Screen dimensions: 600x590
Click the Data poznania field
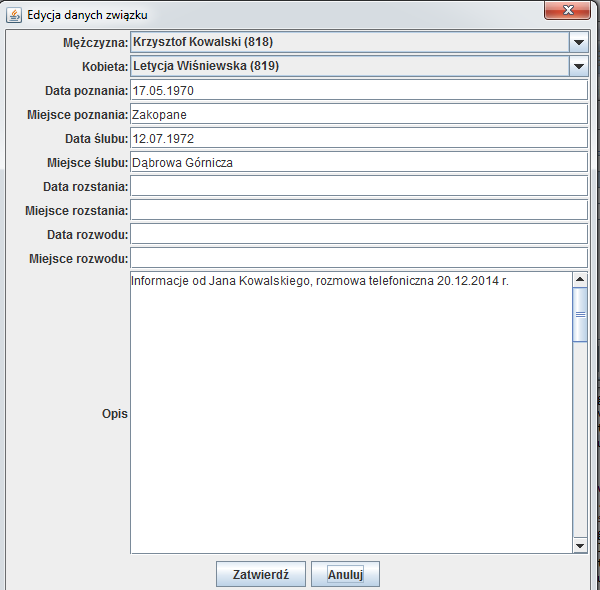[359, 90]
